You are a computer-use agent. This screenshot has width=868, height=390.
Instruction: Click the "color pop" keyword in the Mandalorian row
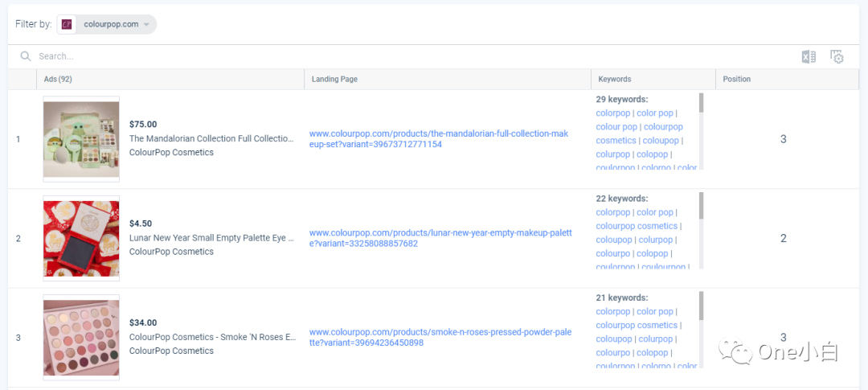tap(655, 113)
